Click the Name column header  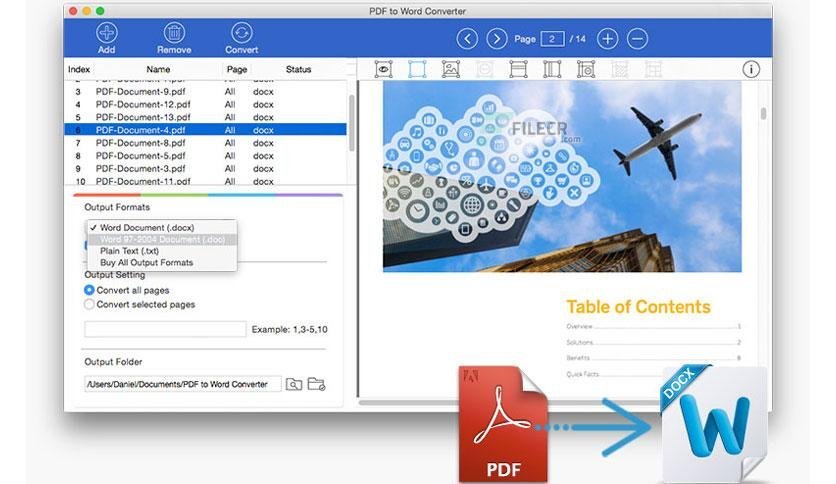click(158, 69)
